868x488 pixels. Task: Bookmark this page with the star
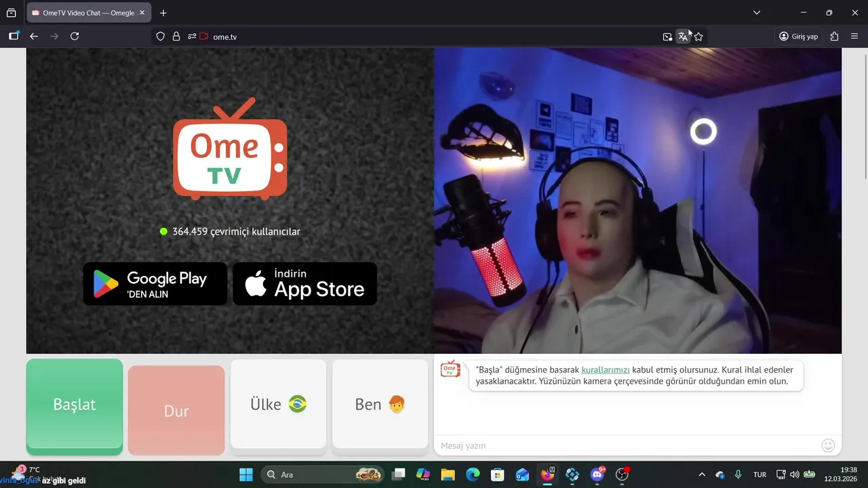698,37
